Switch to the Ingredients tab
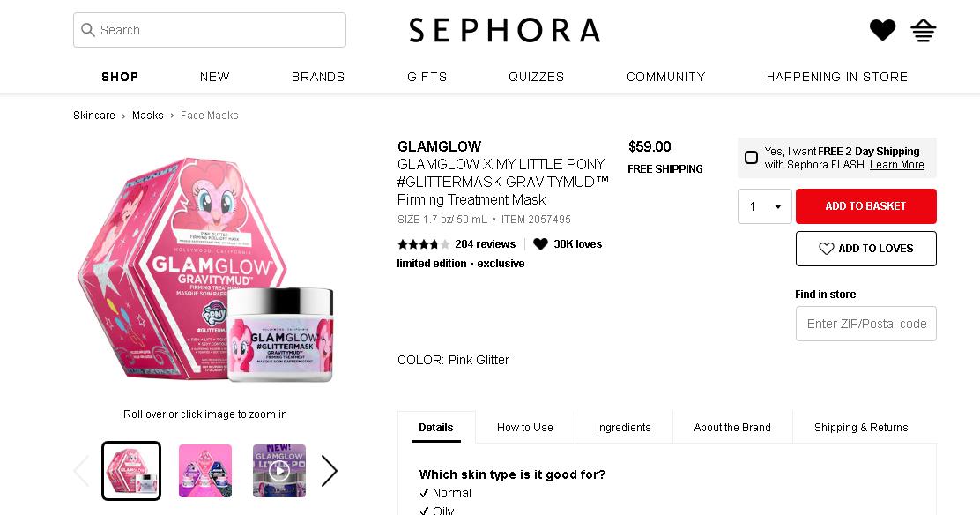Screen dimensions: 980x515 pos(623,428)
